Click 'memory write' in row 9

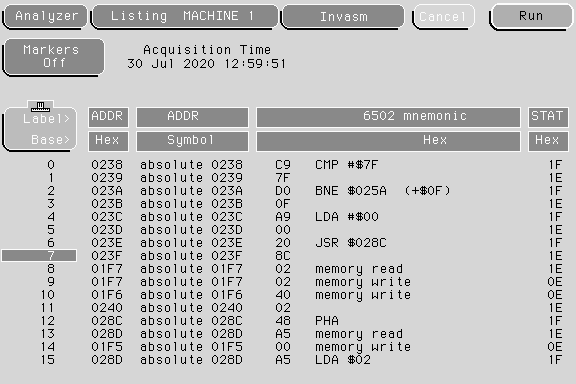363,282
